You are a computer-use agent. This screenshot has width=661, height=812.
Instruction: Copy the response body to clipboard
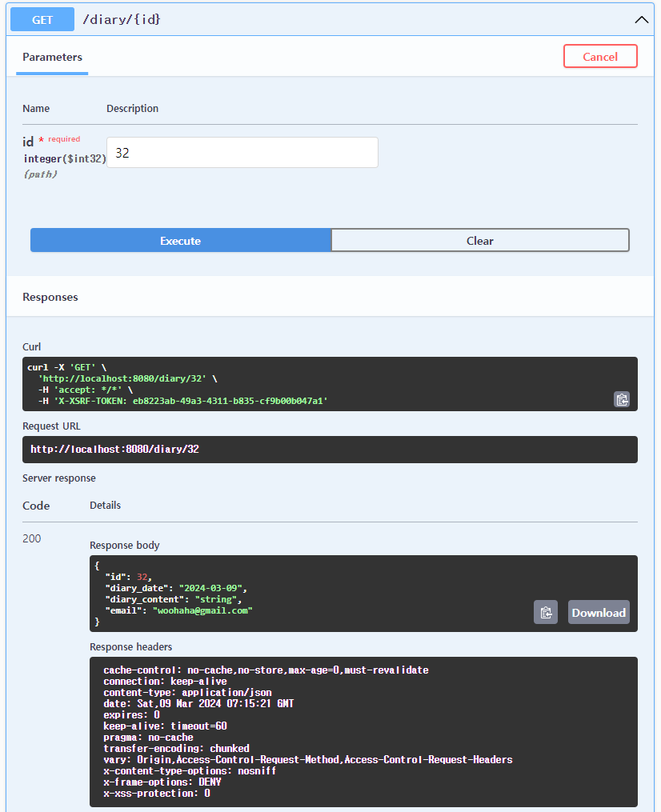click(546, 612)
